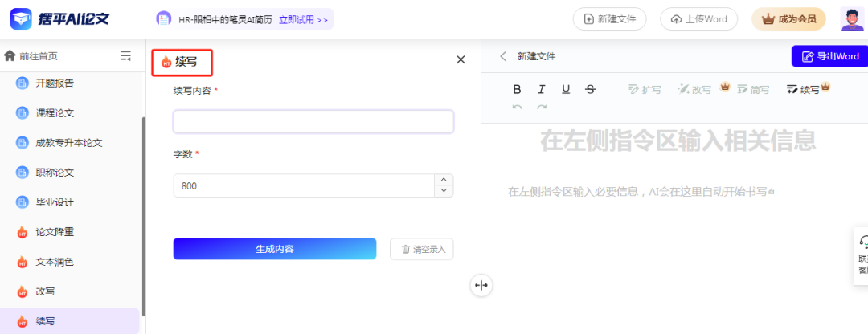Click the 新建文件 document title
This screenshot has height=334, width=868.
tap(536, 56)
